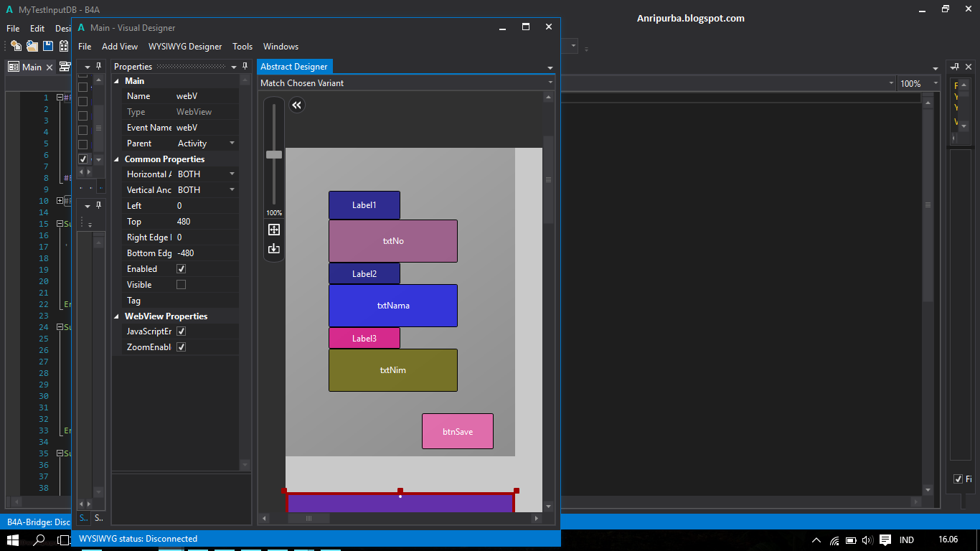980x551 pixels.
Task: Click the Bottom Edge field with value -480
Action: 206,253
